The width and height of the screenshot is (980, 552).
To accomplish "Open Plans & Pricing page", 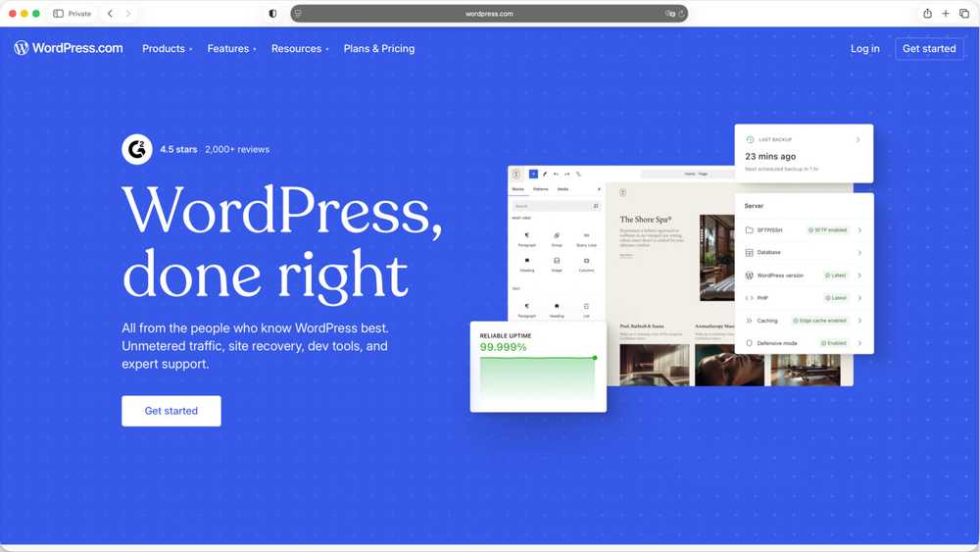I will coord(378,48).
